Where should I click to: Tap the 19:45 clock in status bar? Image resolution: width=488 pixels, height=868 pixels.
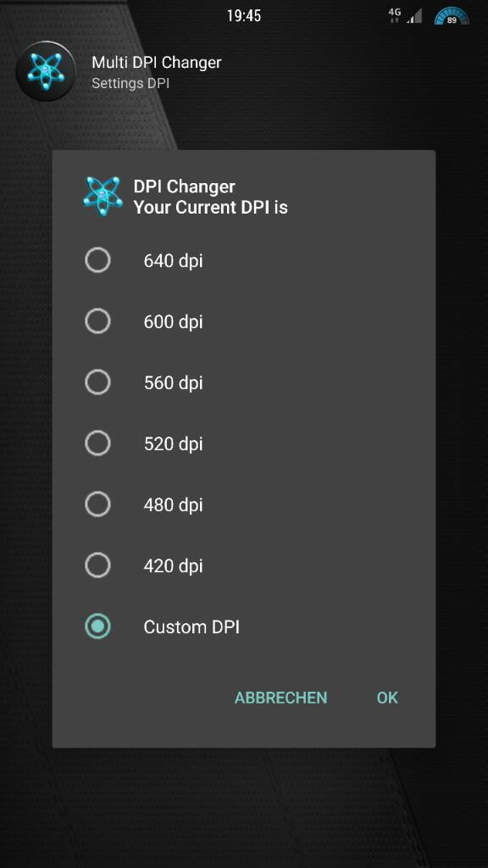click(243, 15)
